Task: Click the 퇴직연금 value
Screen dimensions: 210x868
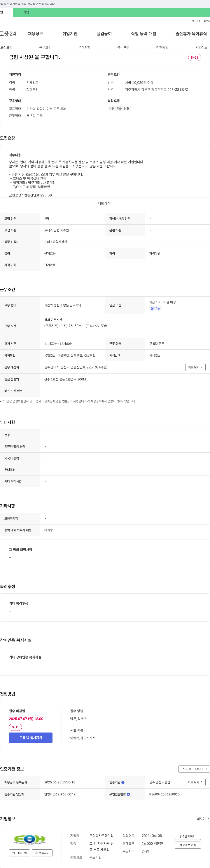Action: (x=155, y=355)
